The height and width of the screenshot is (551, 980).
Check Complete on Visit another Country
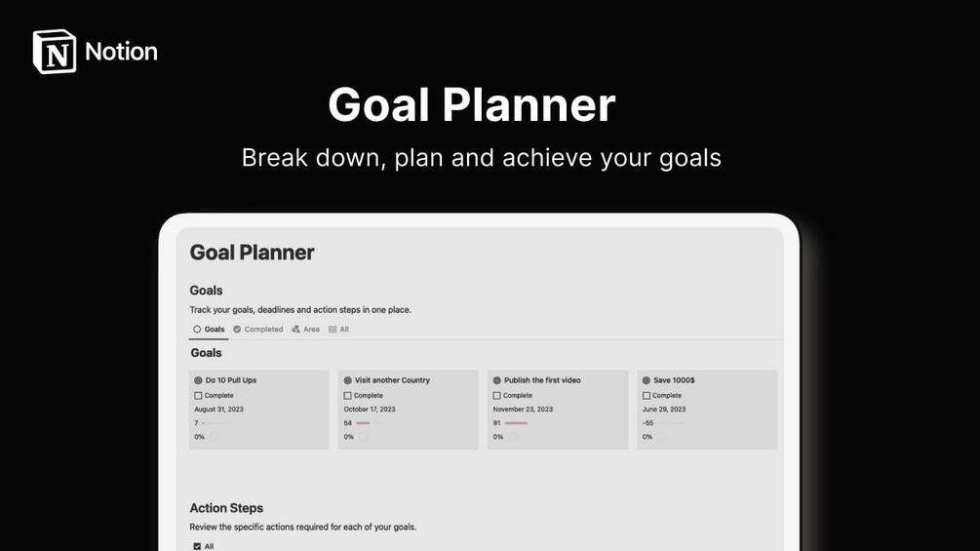pos(347,395)
